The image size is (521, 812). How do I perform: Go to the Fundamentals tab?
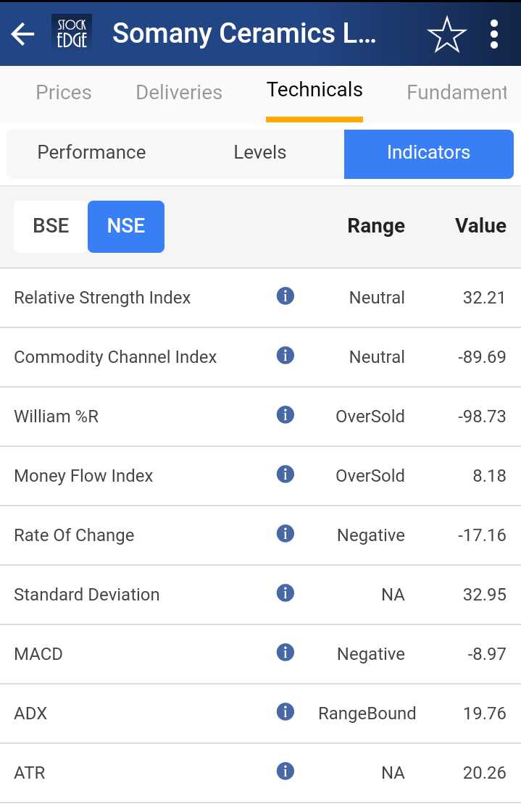[456, 92]
